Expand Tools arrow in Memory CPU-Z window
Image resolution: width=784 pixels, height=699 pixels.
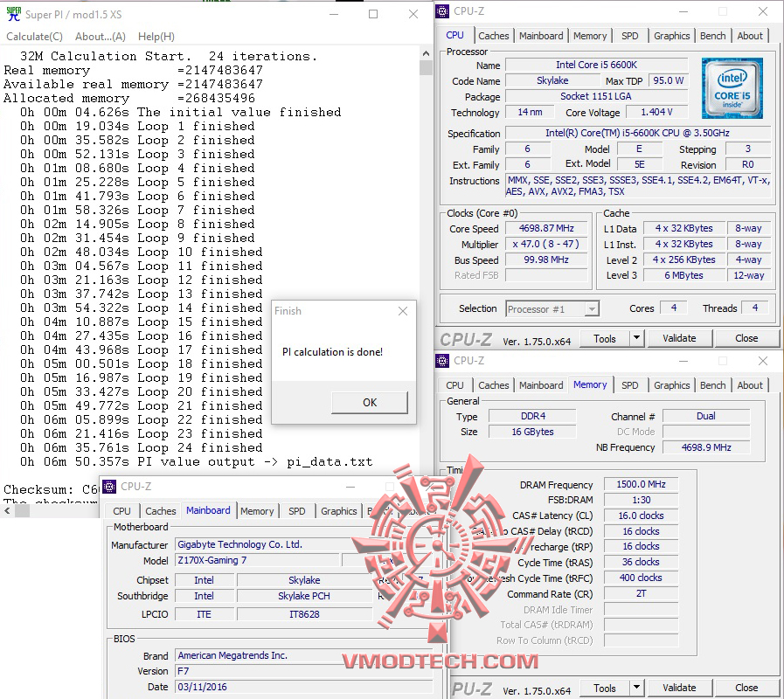(636, 688)
